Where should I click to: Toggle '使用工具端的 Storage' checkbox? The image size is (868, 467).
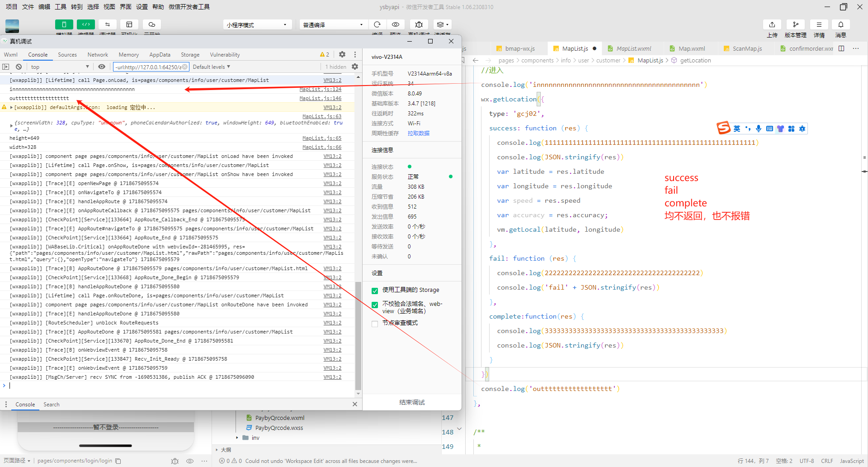click(x=375, y=291)
